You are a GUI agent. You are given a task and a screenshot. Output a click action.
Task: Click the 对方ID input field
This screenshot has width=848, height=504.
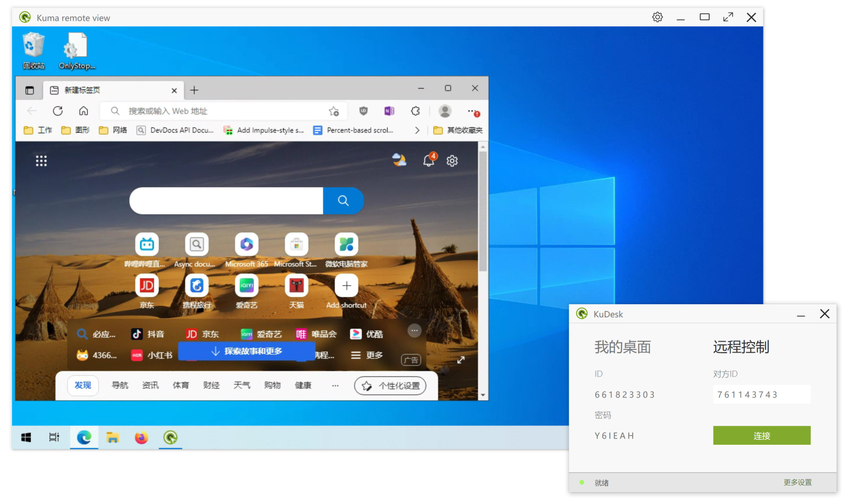762,395
